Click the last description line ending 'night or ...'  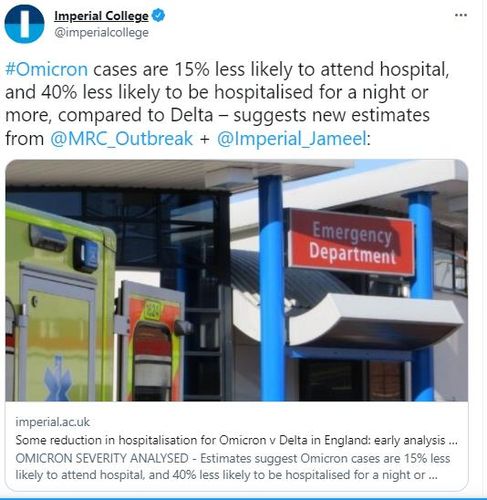(226, 475)
